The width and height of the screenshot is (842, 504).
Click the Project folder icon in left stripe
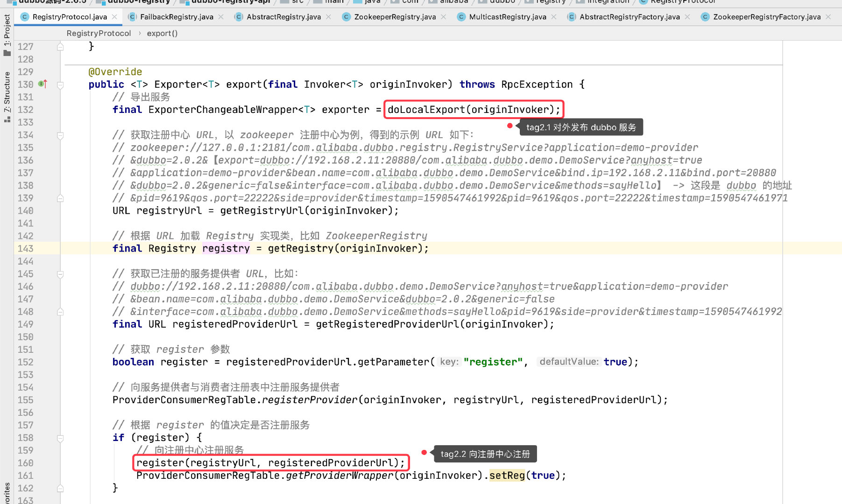pos(7,53)
